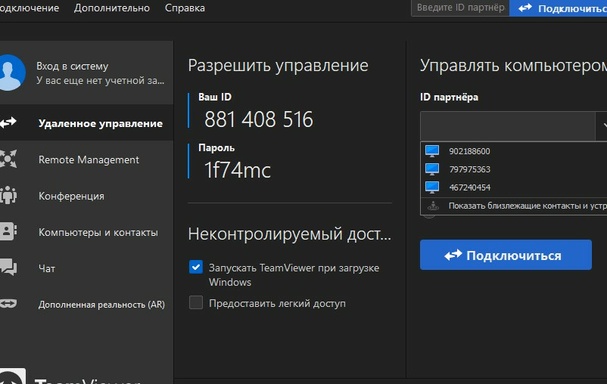Switch to Чат sidebar tab
Viewport: 607px width, 384px height.
tap(86, 268)
